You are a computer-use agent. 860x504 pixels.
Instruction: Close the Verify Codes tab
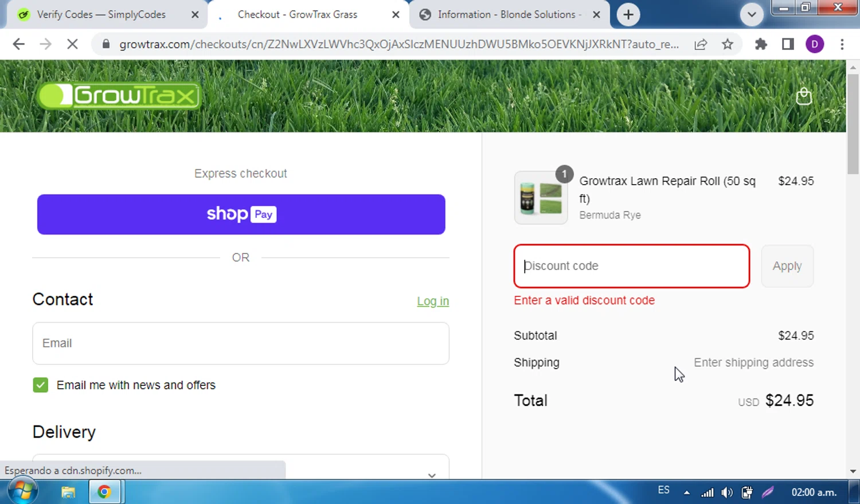tap(195, 14)
